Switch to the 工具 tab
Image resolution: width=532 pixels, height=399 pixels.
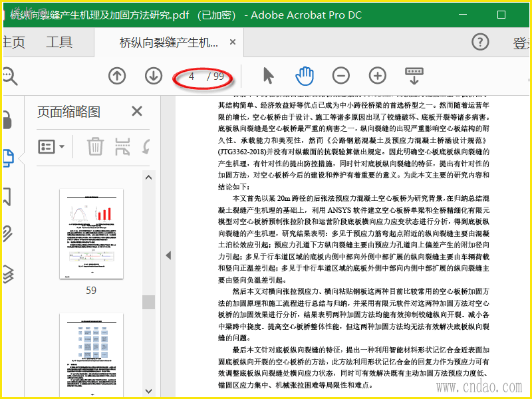59,43
